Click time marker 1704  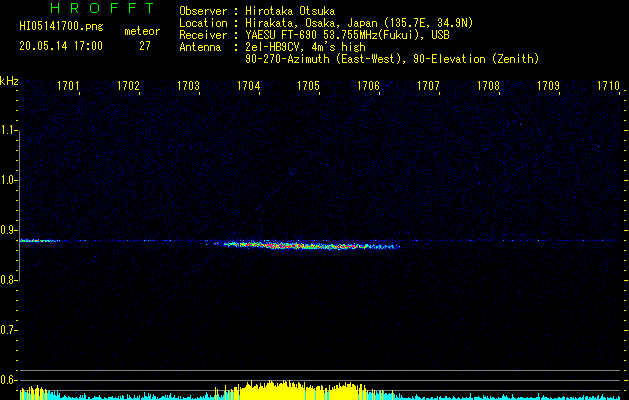248,86
